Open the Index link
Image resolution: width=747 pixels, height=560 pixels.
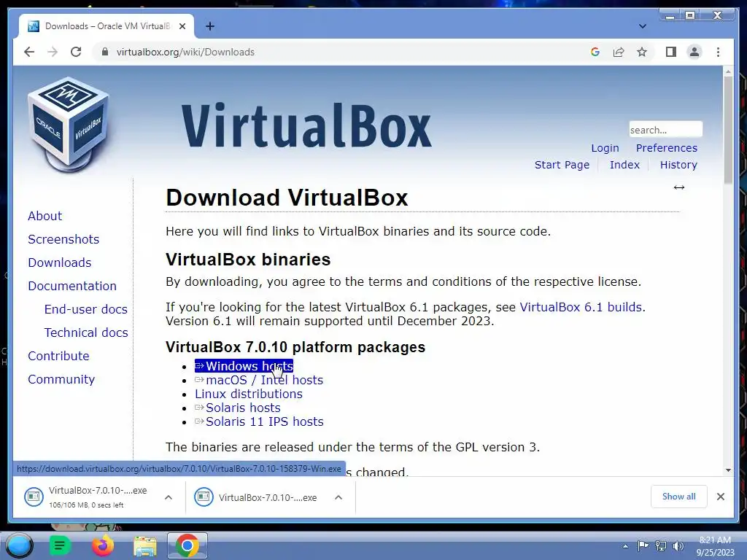pyautogui.click(x=624, y=165)
